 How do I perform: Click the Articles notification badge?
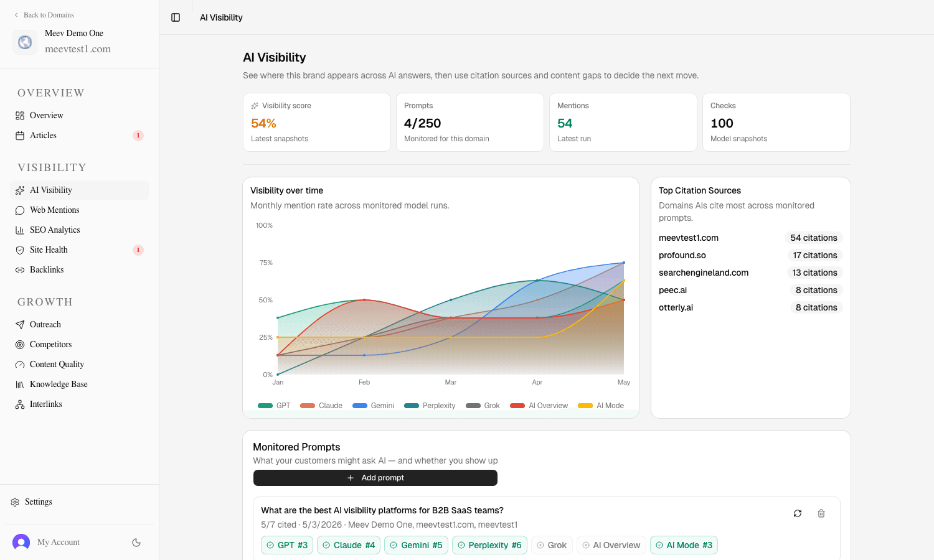tap(138, 136)
